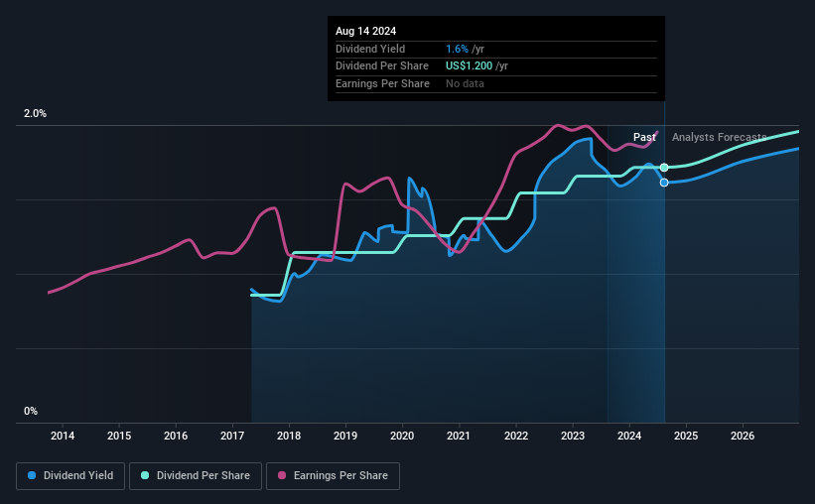815x504 pixels.
Task: Toggle the Earnings Per Share legend button
Action: pos(333,475)
